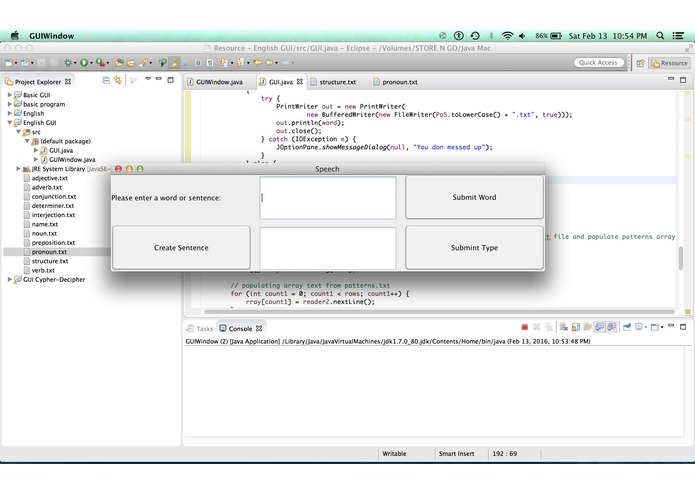
Task: Click the Create Sentence button
Action: pyautogui.click(x=181, y=248)
